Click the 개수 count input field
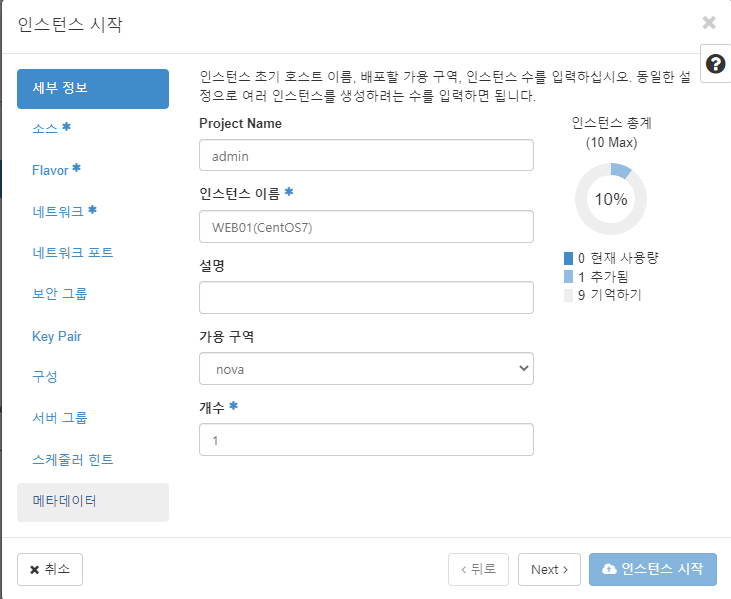 [x=366, y=440]
